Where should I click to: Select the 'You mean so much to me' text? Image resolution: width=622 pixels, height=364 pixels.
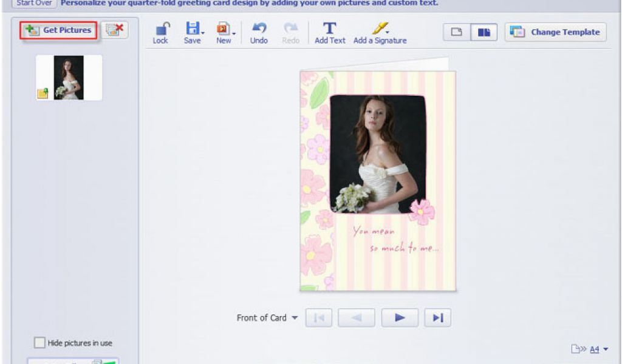pos(396,240)
